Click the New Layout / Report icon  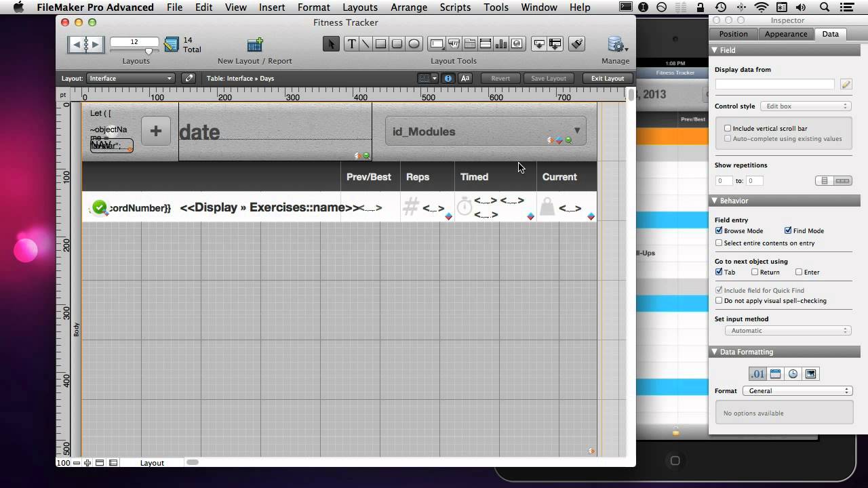tap(255, 45)
